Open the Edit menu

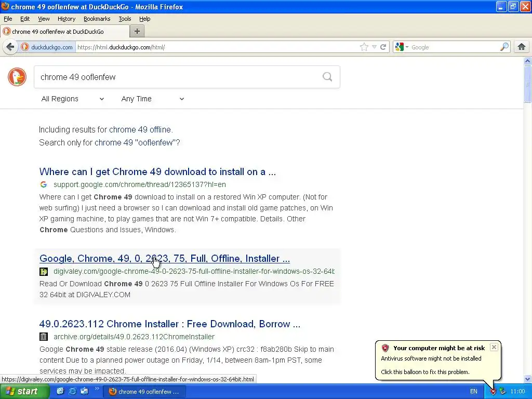click(25, 19)
